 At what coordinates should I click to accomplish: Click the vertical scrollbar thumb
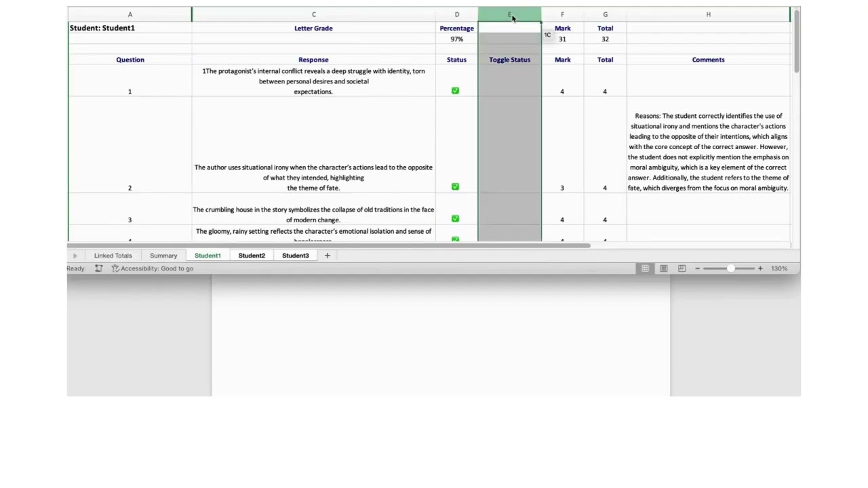tap(797, 41)
